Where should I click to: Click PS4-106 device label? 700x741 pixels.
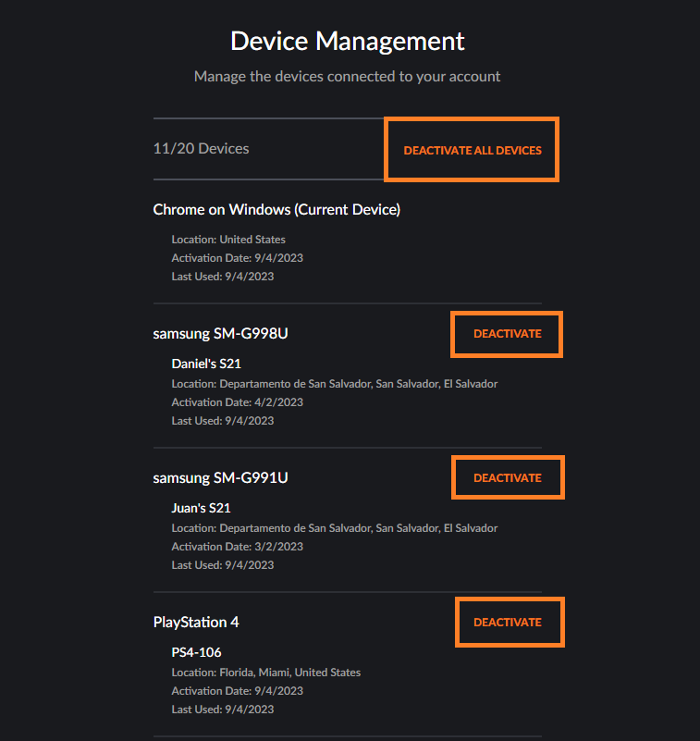tap(196, 652)
